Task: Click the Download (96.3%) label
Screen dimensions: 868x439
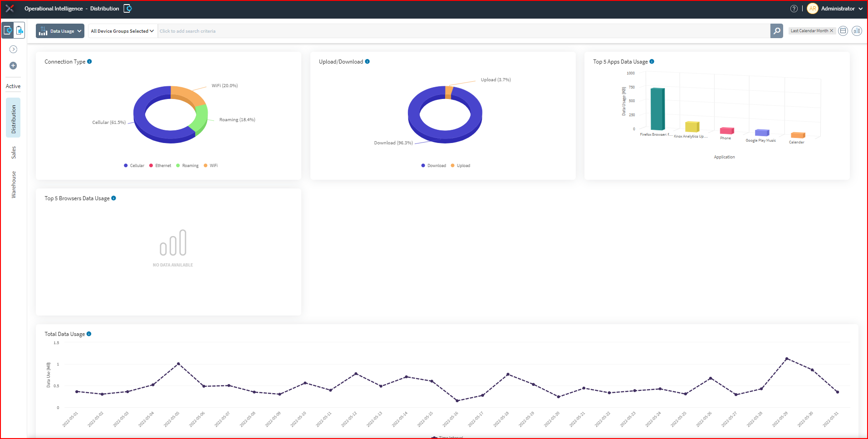Action: pyautogui.click(x=393, y=143)
